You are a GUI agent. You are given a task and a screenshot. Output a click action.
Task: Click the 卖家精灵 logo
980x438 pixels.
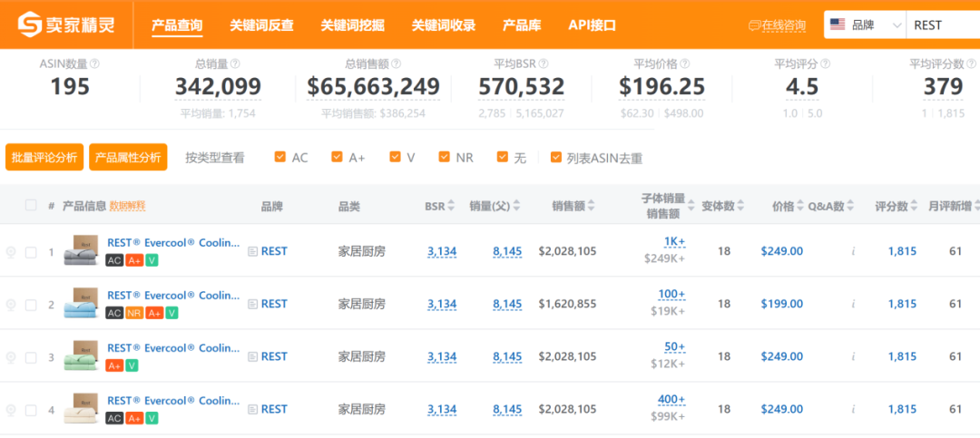(65, 24)
